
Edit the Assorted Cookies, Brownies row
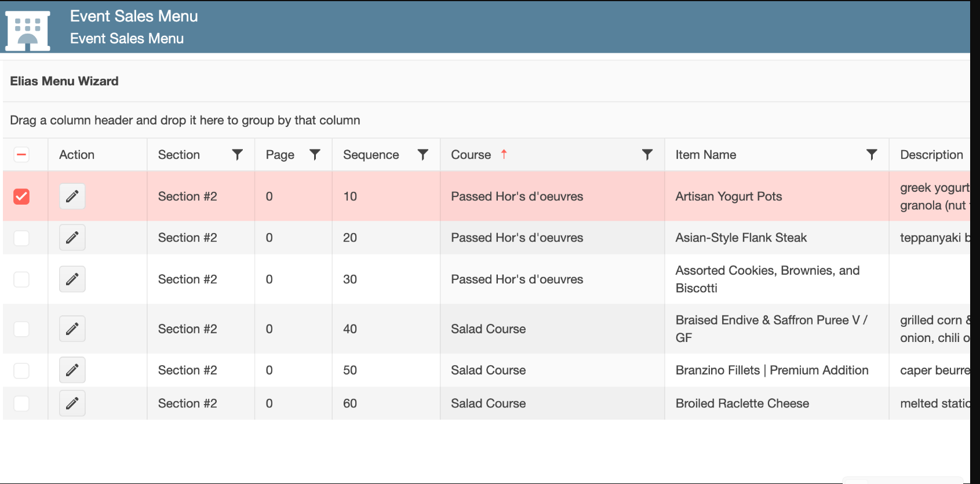click(72, 279)
